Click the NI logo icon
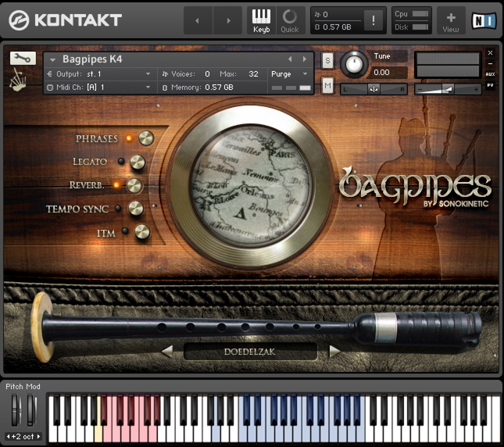 (x=482, y=20)
